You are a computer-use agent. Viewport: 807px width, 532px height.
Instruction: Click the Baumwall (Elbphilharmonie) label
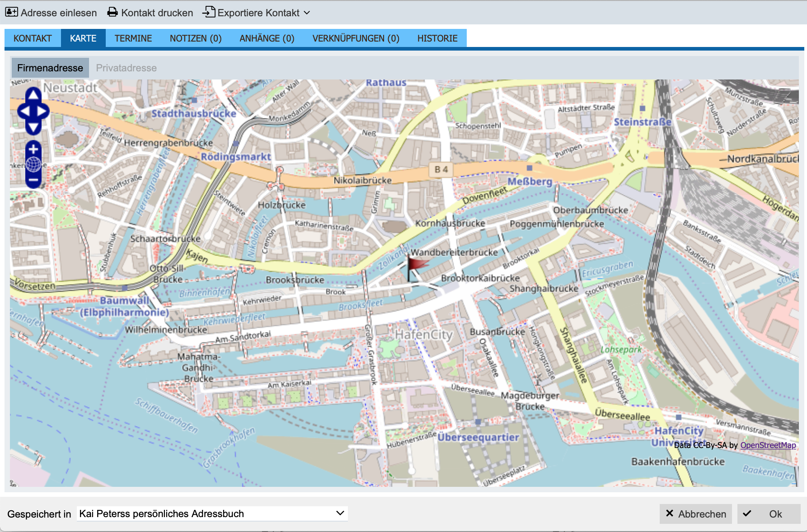pos(124,307)
